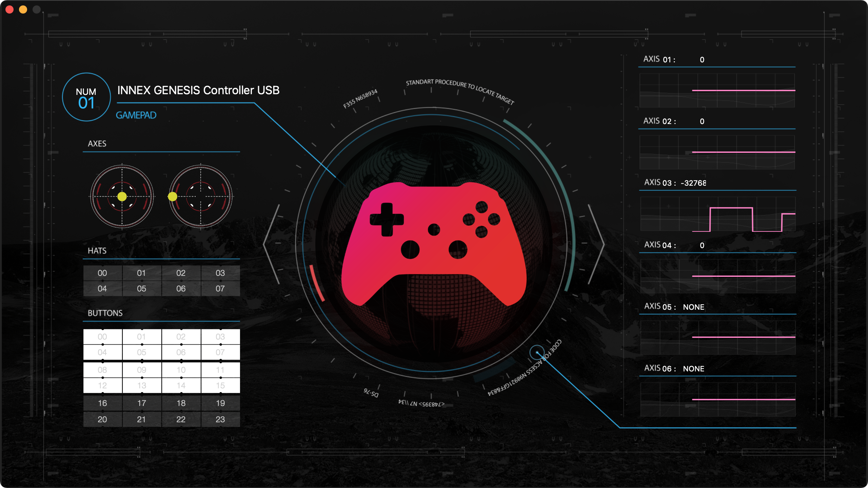Click the red gamepad controller icon

434,244
